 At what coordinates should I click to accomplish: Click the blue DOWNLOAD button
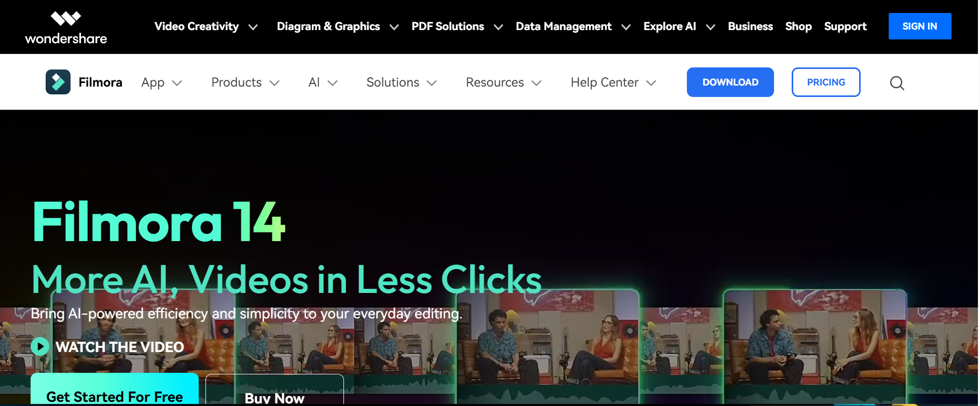[x=730, y=82]
